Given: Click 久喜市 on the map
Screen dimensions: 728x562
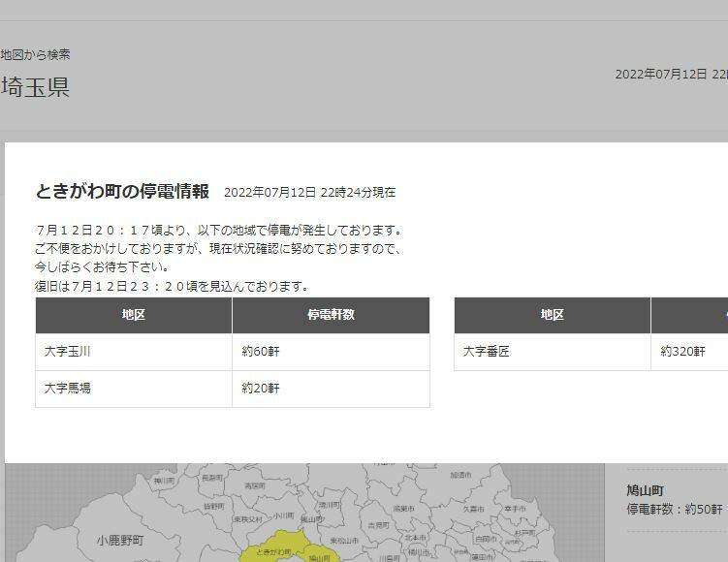Looking at the screenshot, I should click(x=471, y=508).
